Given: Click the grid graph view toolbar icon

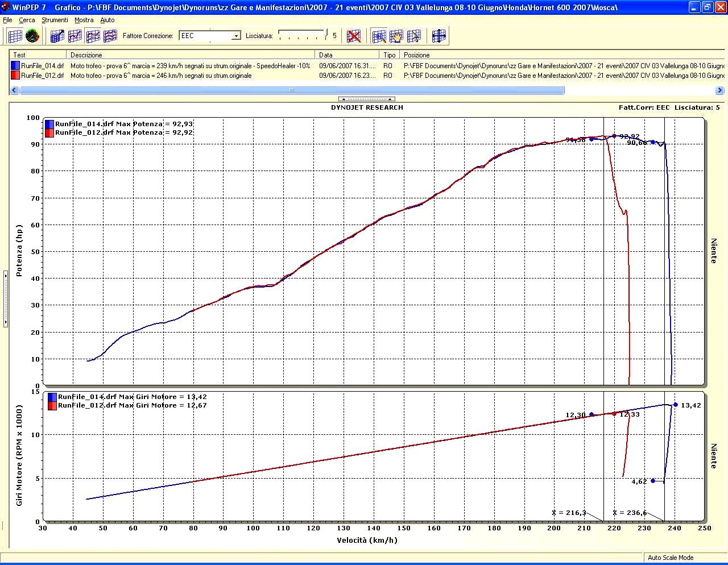Looking at the screenshot, I should tap(15, 36).
